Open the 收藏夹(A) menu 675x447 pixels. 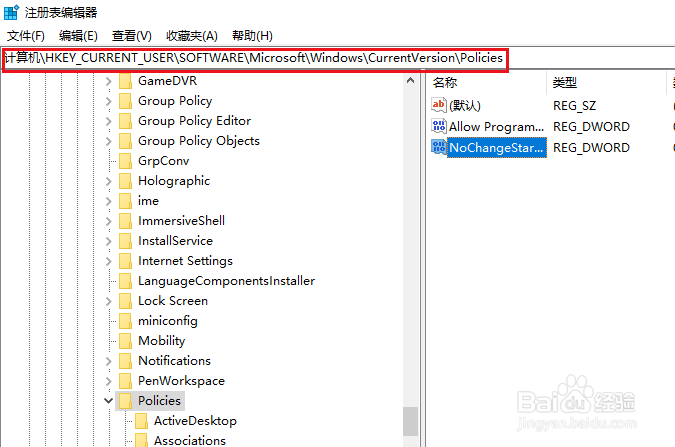point(192,36)
